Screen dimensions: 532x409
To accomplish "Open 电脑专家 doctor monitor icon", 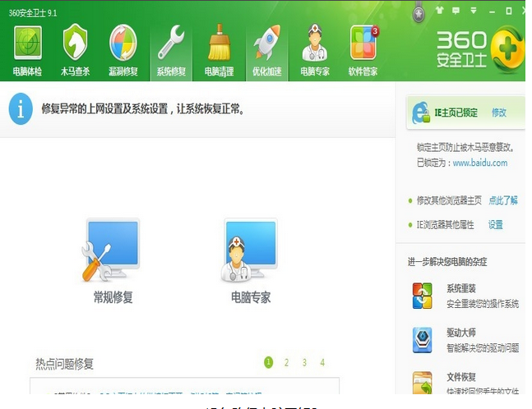I will [x=249, y=250].
